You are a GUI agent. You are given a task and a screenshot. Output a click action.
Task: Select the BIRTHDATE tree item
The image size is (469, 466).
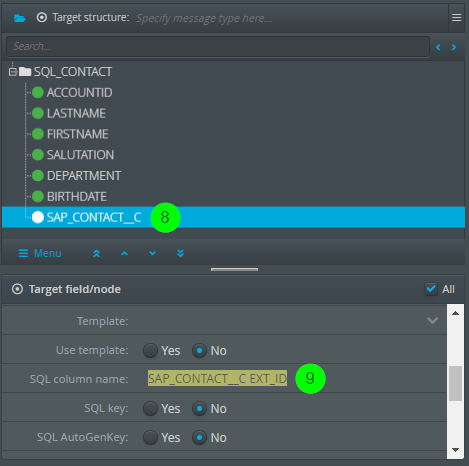tap(77, 197)
